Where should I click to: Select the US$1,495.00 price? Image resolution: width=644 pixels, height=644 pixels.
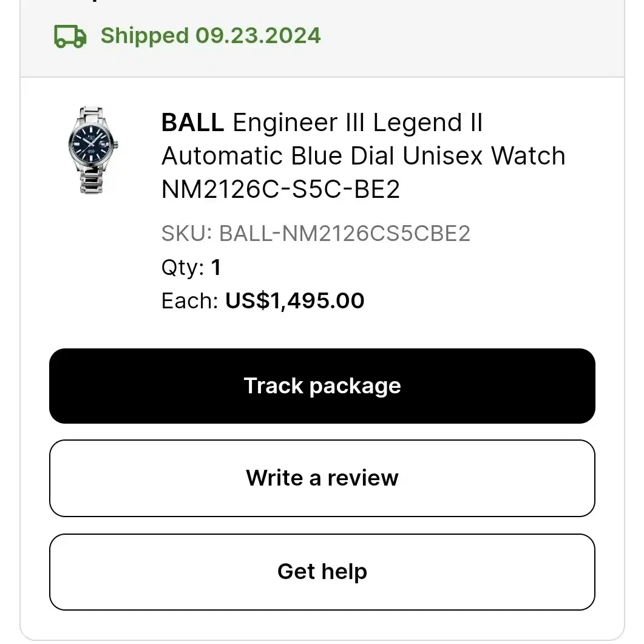(295, 300)
